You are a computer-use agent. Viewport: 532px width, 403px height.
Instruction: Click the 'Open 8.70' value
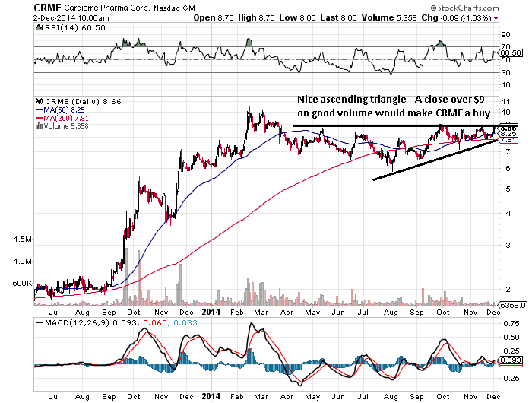(214, 18)
